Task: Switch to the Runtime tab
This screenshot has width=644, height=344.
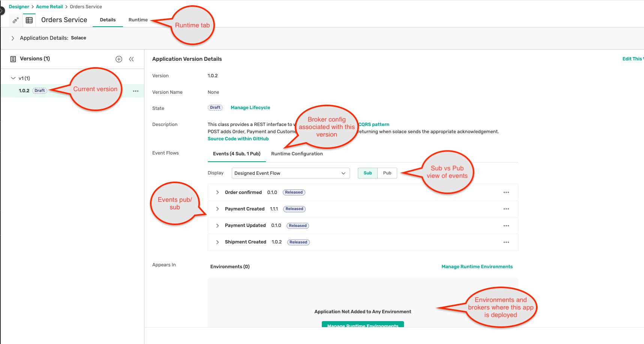Action: (x=138, y=20)
